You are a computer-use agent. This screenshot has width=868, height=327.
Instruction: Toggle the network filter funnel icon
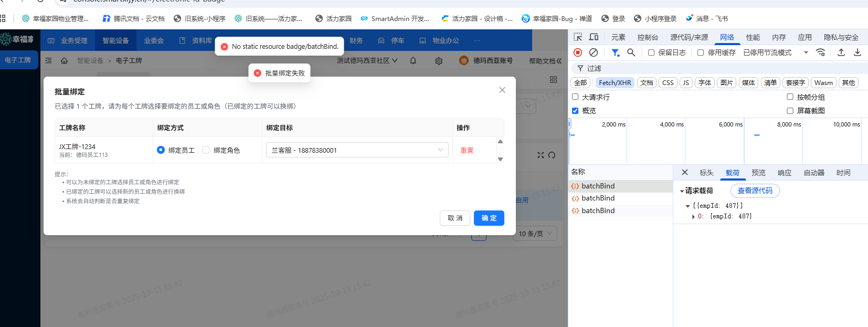(x=615, y=52)
